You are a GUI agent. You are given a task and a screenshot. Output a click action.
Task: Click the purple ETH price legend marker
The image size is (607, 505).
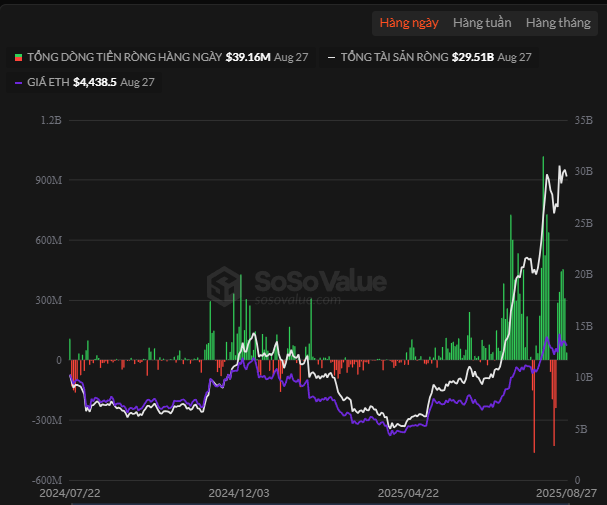pos(18,82)
